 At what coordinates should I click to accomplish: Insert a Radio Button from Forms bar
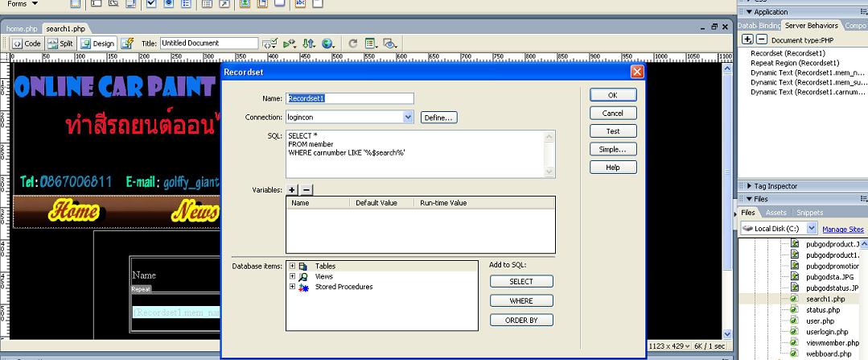[169, 4]
